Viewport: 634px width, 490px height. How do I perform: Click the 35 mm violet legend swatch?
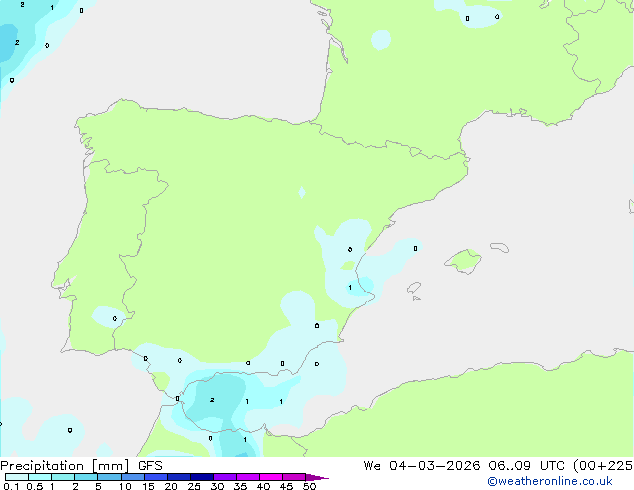248,477
